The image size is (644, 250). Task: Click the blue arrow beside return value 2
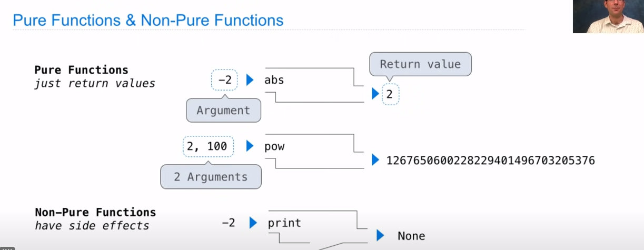pyautogui.click(x=375, y=94)
